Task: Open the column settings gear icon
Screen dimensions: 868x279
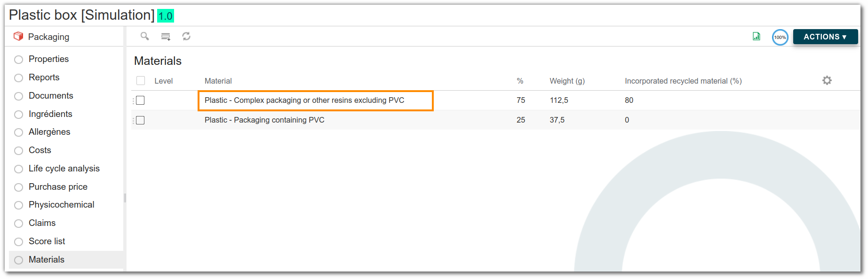Action: [827, 80]
